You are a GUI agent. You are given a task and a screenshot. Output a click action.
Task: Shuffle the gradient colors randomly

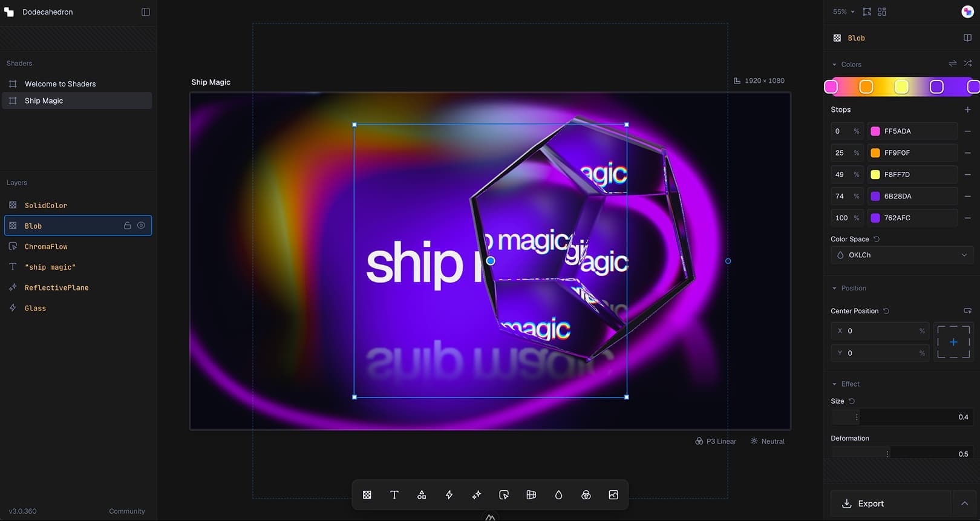pyautogui.click(x=968, y=64)
